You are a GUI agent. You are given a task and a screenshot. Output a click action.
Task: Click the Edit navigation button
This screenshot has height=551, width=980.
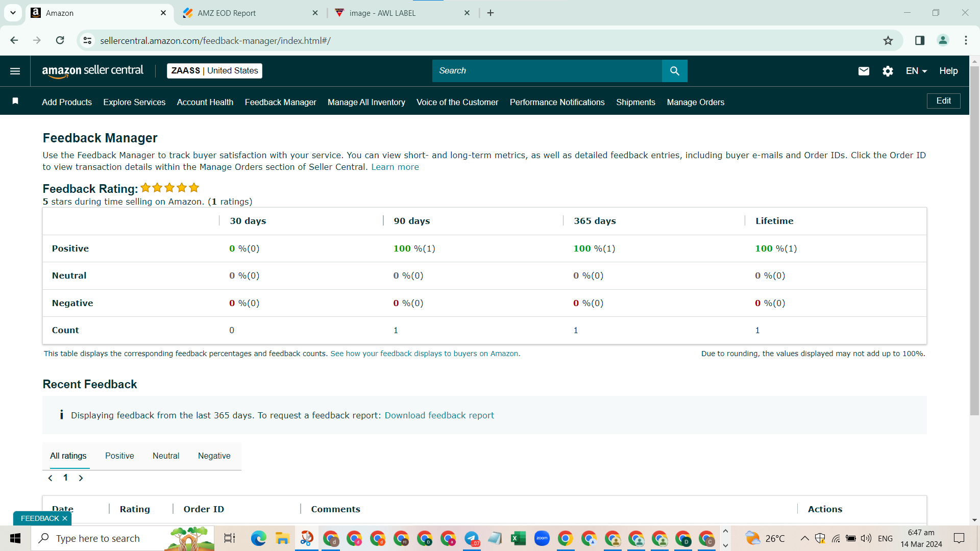[x=943, y=101]
